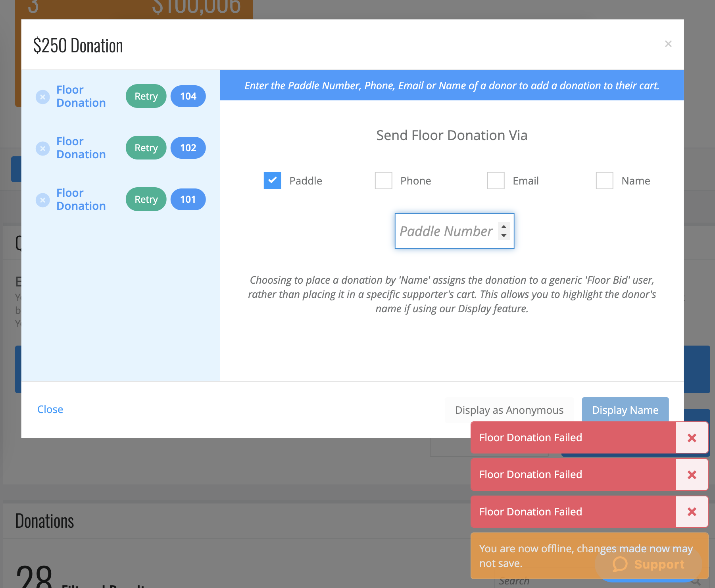Click the Donations heading in background page
This screenshot has width=715, height=588.
point(44,521)
